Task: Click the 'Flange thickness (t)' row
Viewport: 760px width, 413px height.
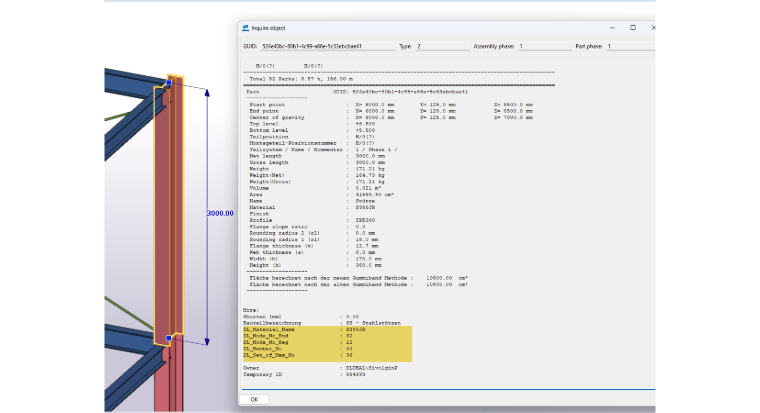Action: click(314, 246)
